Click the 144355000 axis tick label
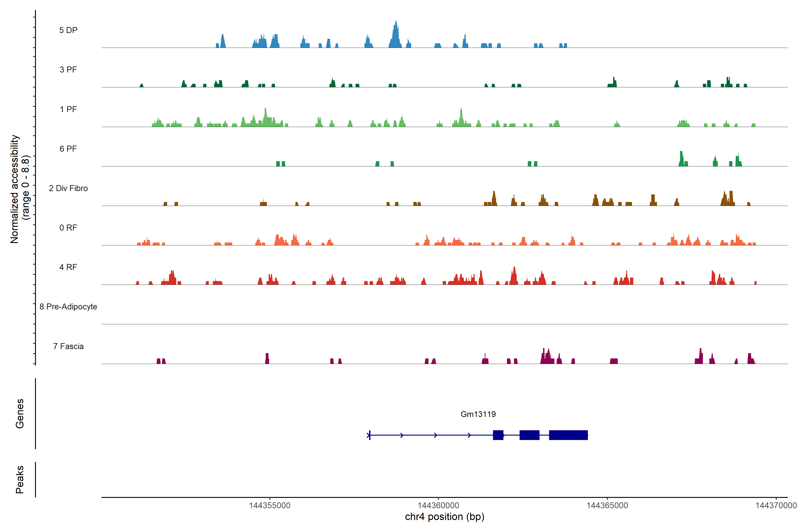 tap(270, 505)
